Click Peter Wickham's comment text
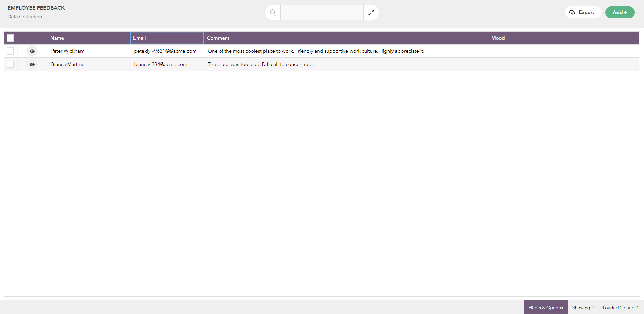Image resolution: width=644 pixels, height=314 pixels. [316, 51]
